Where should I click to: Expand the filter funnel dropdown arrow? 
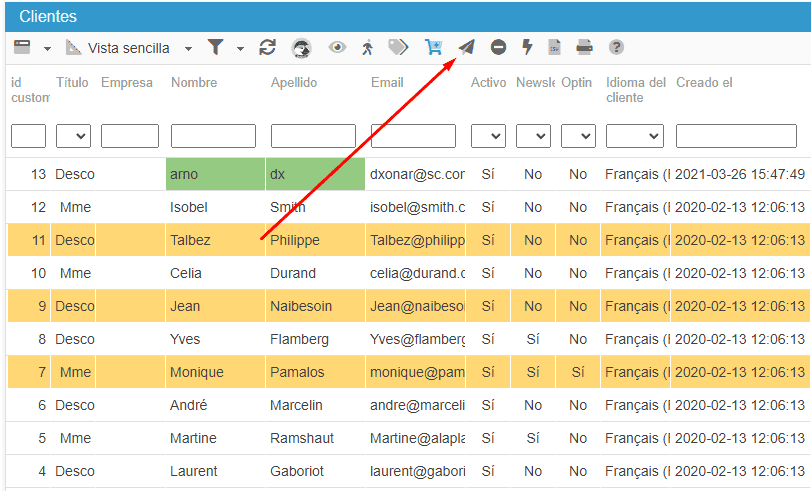coord(240,48)
